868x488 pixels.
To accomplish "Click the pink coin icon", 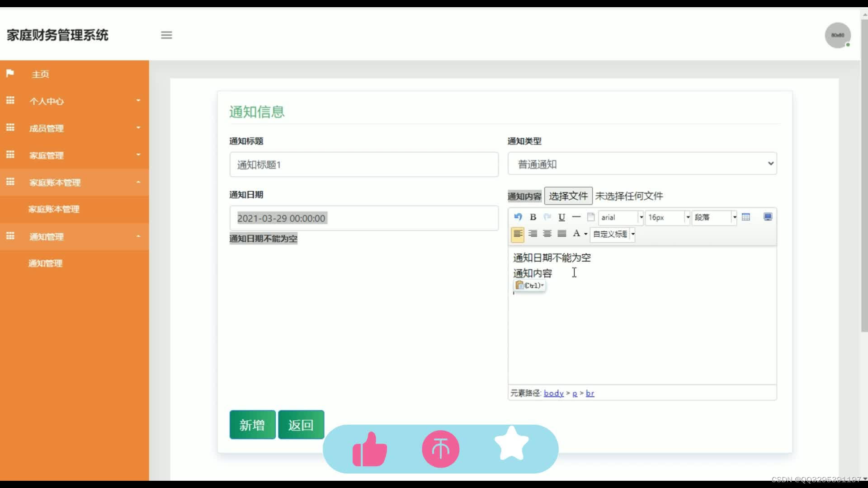I will click(x=441, y=449).
